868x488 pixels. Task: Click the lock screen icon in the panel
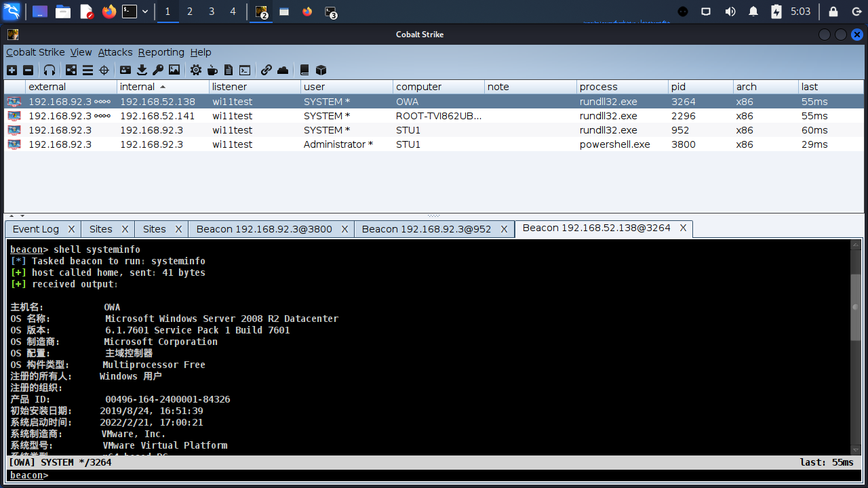click(x=833, y=12)
